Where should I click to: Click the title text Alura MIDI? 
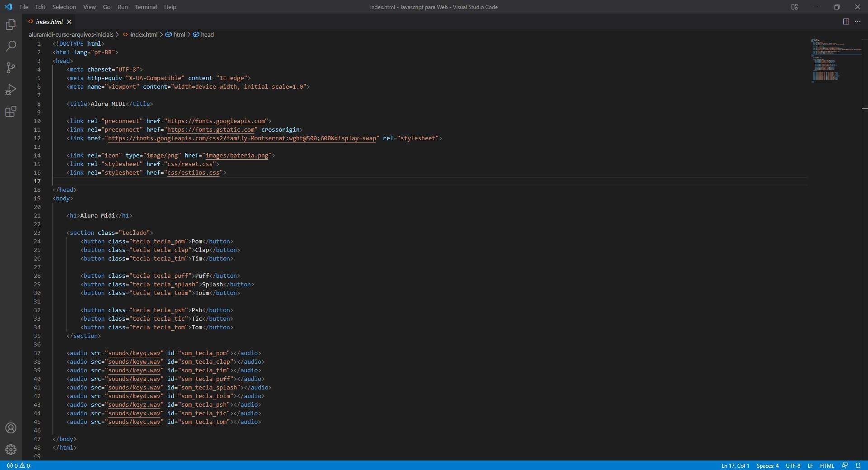click(108, 104)
